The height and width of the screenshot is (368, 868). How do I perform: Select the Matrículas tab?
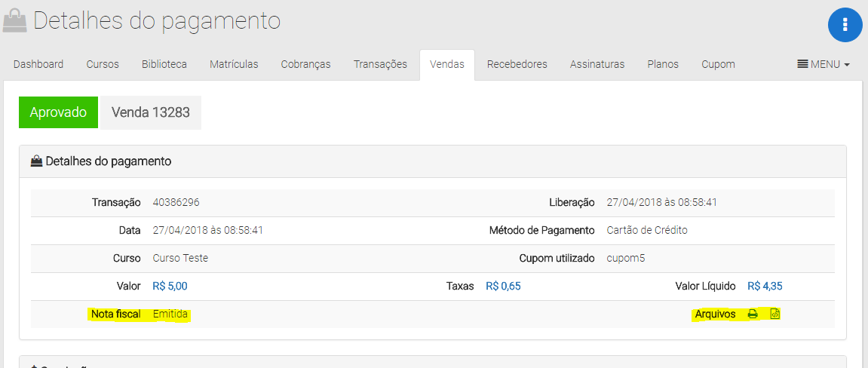pos(234,64)
